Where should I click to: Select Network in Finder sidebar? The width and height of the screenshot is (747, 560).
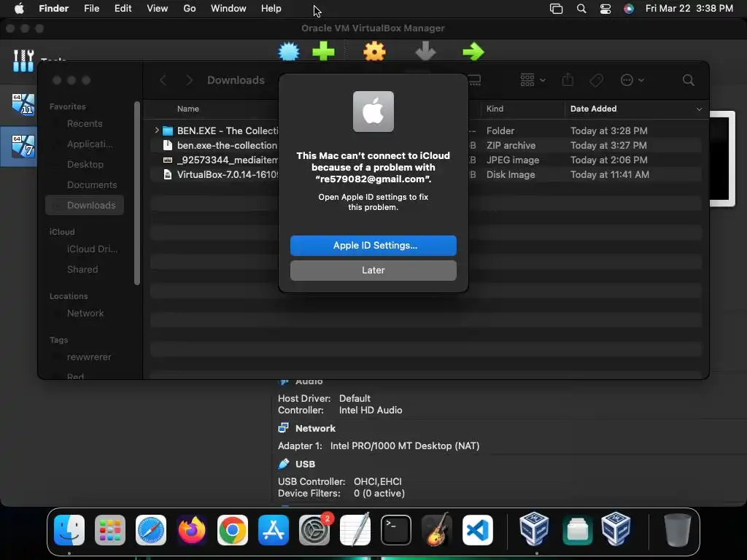pyautogui.click(x=85, y=314)
